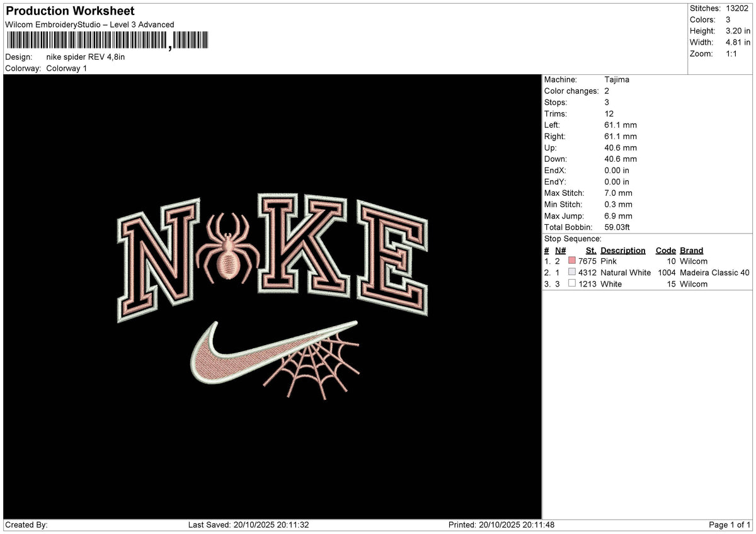Click the barcode under the worksheet title

(x=107, y=41)
